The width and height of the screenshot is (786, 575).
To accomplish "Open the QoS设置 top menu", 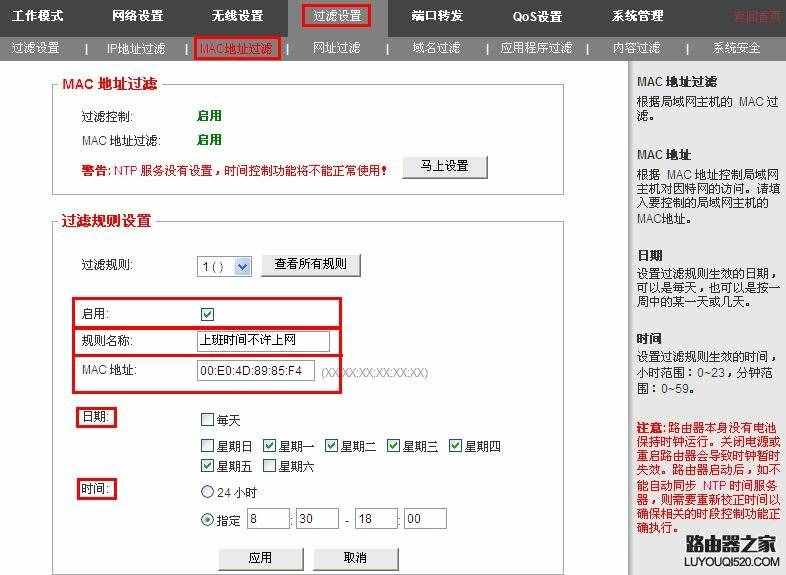I will [537, 17].
